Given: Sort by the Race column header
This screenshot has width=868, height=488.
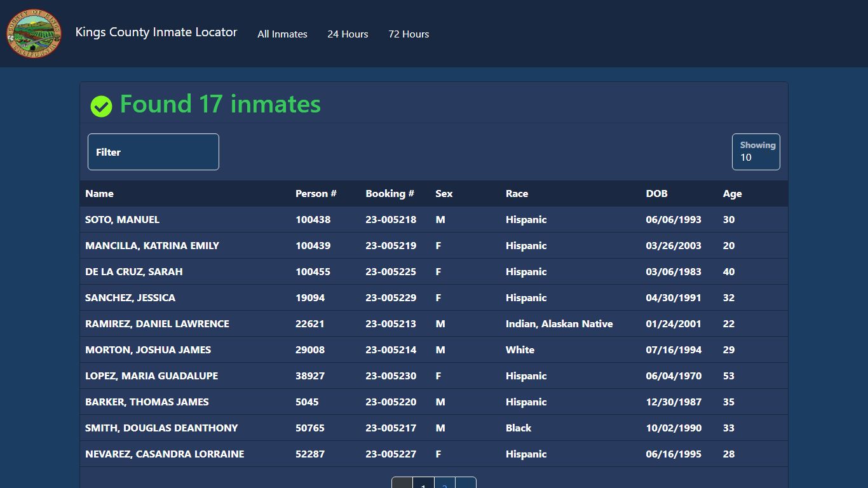Looking at the screenshot, I should point(517,194).
